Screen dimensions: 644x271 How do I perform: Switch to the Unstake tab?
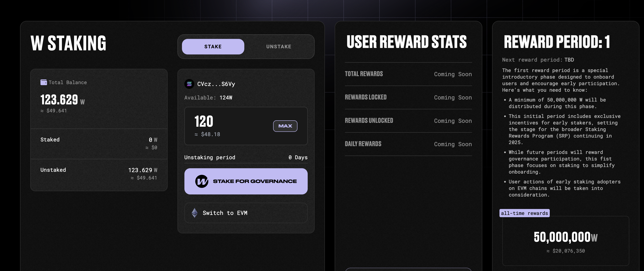click(x=278, y=46)
